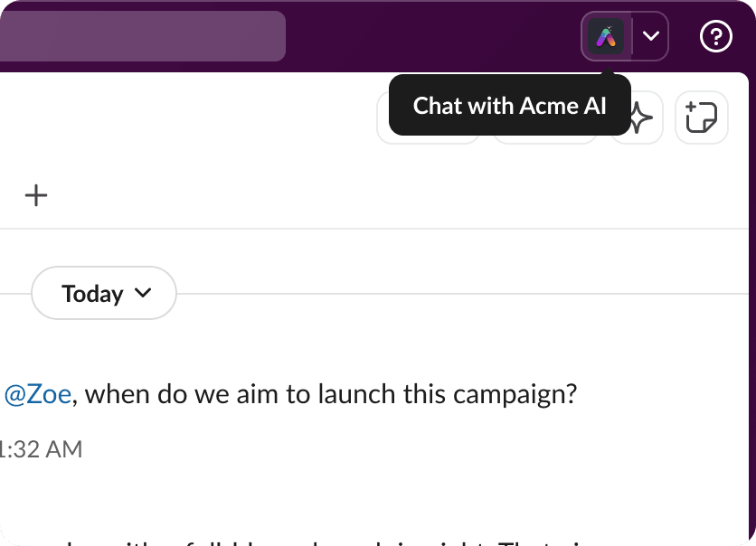Click the "Chat with Acme AI" tooltip
The height and width of the screenshot is (546, 756).
(509, 106)
